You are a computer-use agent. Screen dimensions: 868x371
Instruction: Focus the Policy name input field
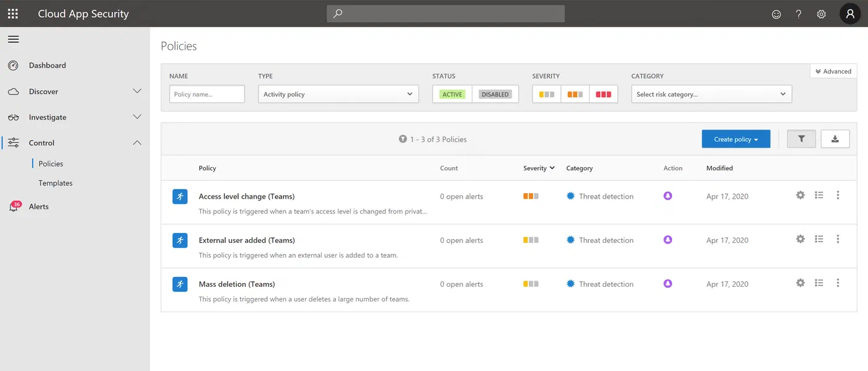207,94
